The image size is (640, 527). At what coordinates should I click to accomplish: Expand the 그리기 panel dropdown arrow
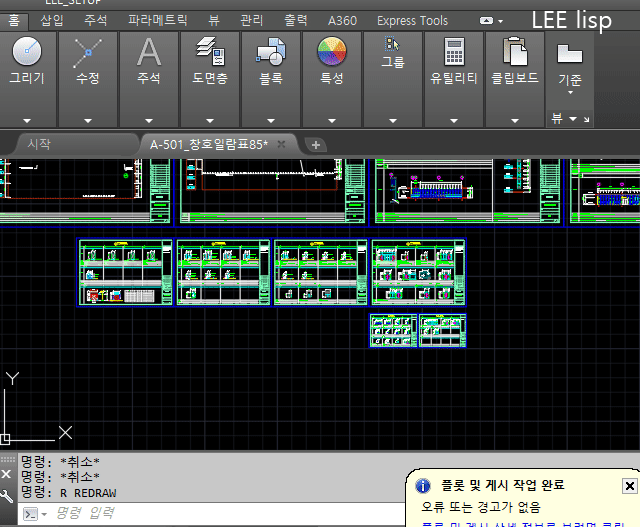(27, 121)
